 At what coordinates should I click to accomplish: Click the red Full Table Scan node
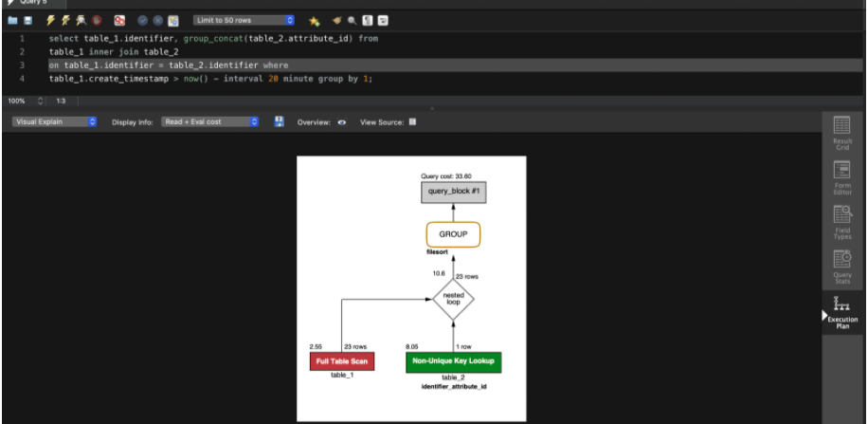click(342, 361)
